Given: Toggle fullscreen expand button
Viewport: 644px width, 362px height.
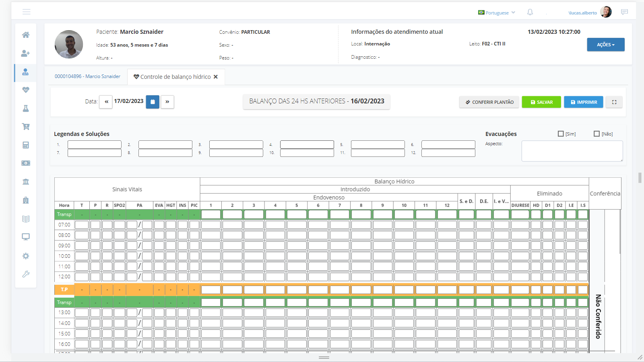Looking at the screenshot, I should click(614, 102).
